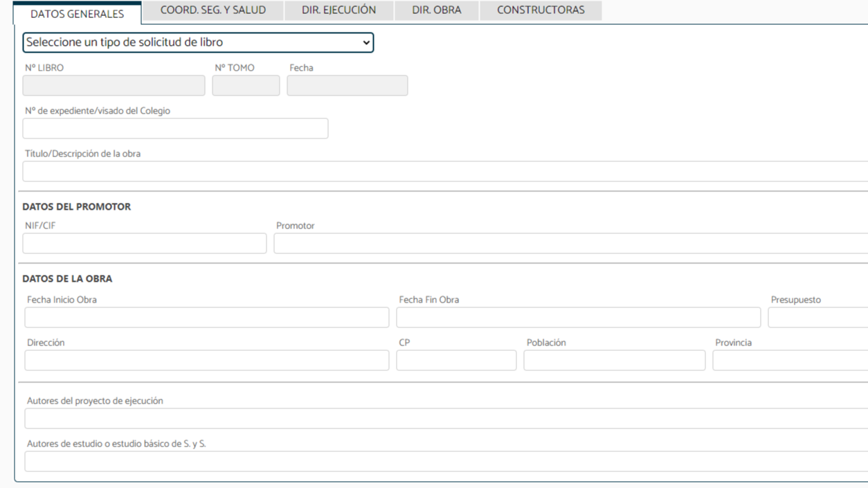
Task: Open the DIR. EJECUCIÓN tab
Action: tap(338, 10)
